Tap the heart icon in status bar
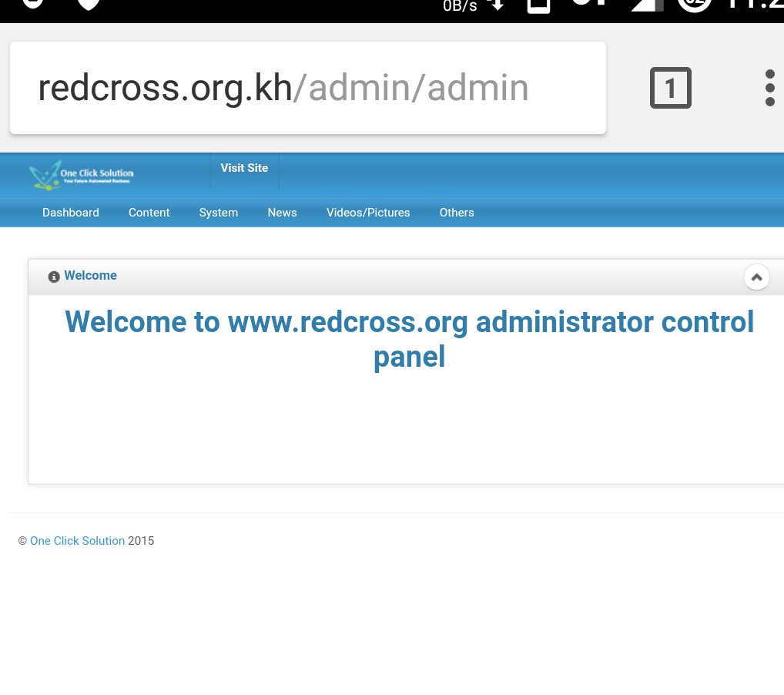Image resolution: width=784 pixels, height=695 pixels. pos(88,6)
